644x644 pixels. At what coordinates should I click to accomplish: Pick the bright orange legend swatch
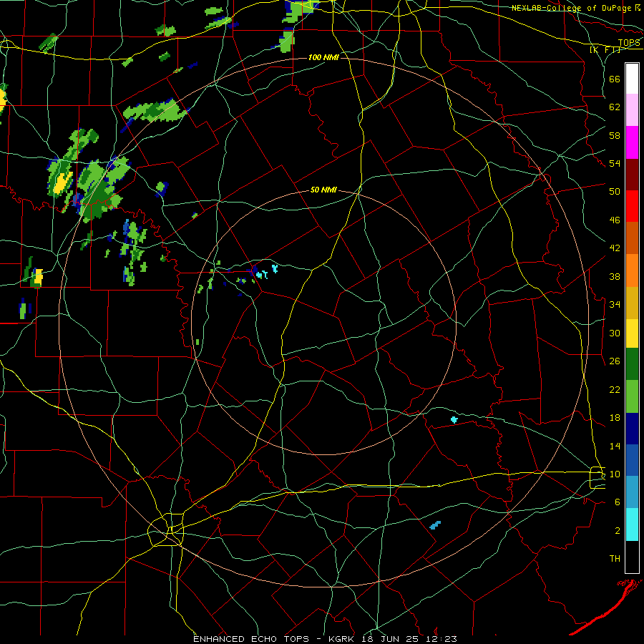tap(632, 270)
